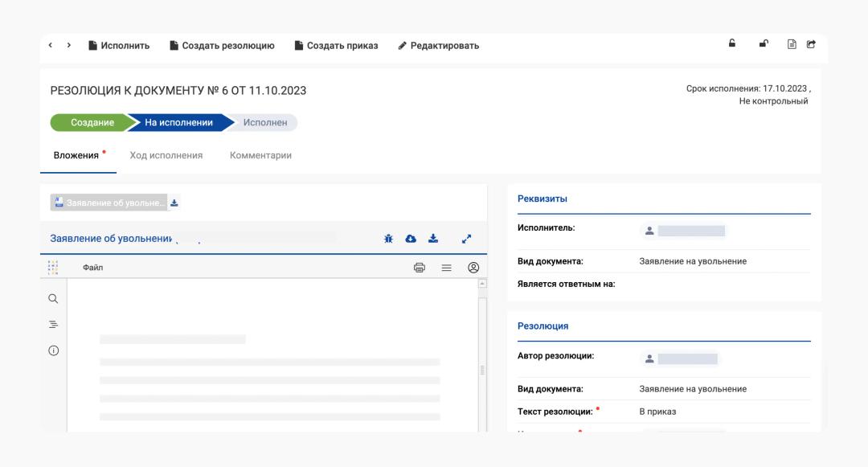Screen dimensions: 868x467
Task: Expand the attachment viewer to fullscreen
Action: pos(466,239)
